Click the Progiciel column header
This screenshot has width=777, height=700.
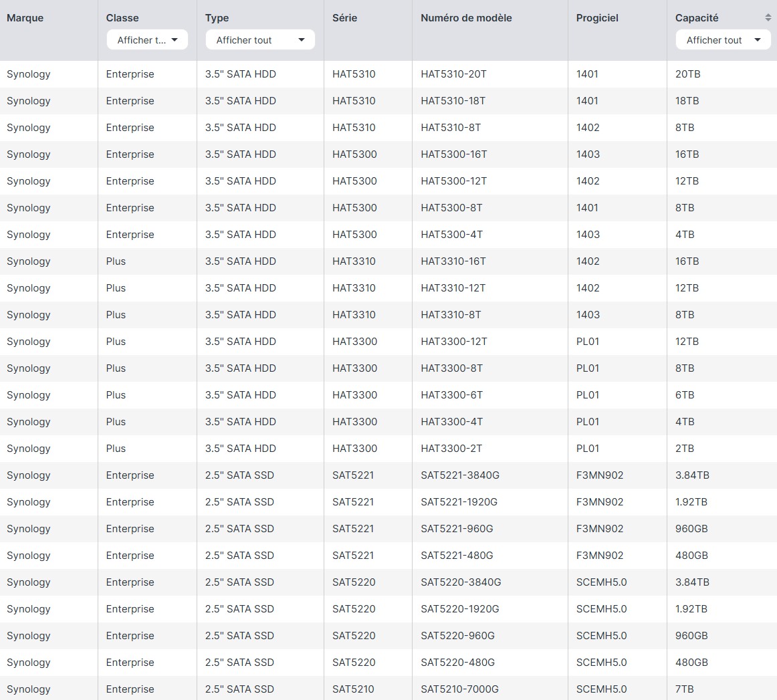click(597, 18)
